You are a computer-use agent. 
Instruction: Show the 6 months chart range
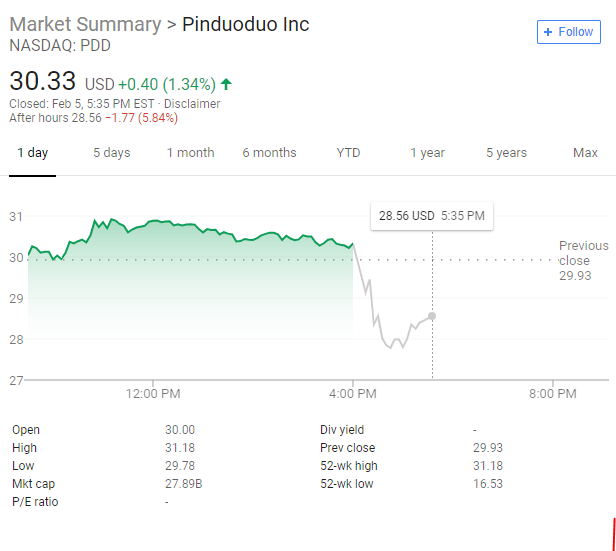coord(269,153)
